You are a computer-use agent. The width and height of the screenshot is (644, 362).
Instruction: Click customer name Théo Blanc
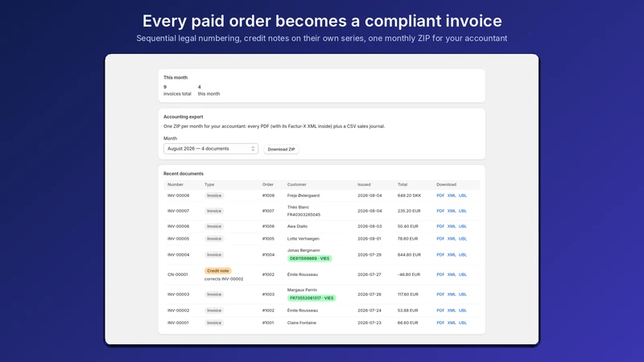point(298,208)
